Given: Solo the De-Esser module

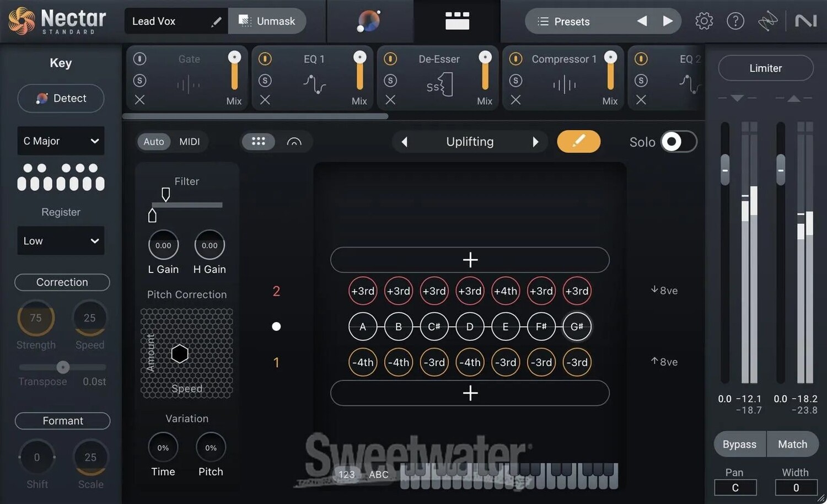Looking at the screenshot, I should click(390, 81).
